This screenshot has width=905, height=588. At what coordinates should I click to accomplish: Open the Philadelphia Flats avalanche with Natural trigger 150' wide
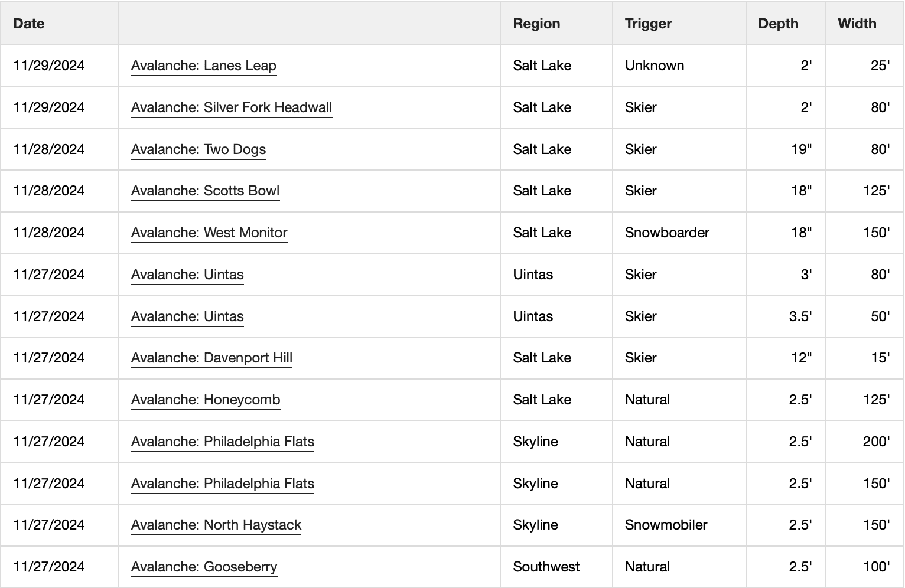point(223,484)
